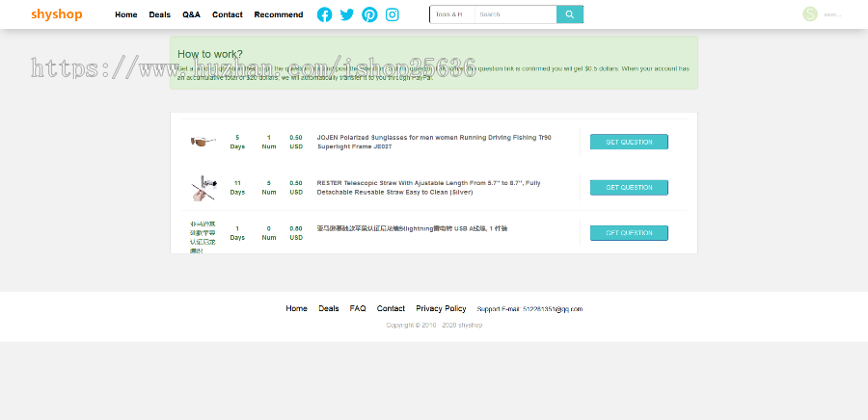
Task: Open Contact in top navigation
Action: pos(228,14)
